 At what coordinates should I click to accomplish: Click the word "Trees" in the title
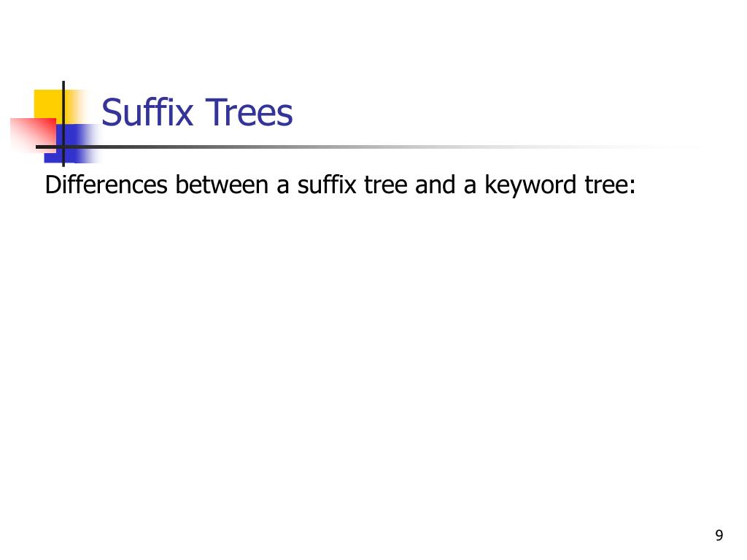point(249,112)
